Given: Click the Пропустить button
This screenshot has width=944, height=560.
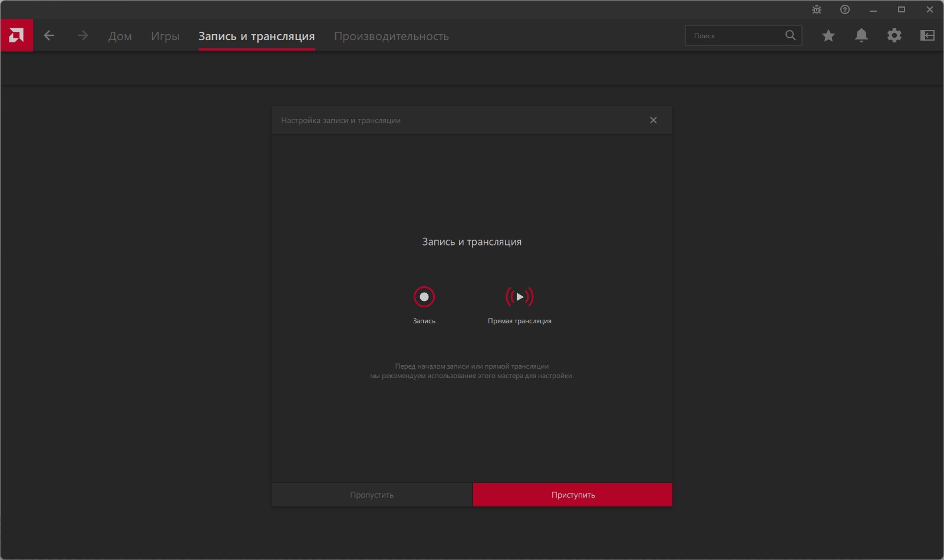Looking at the screenshot, I should [372, 495].
